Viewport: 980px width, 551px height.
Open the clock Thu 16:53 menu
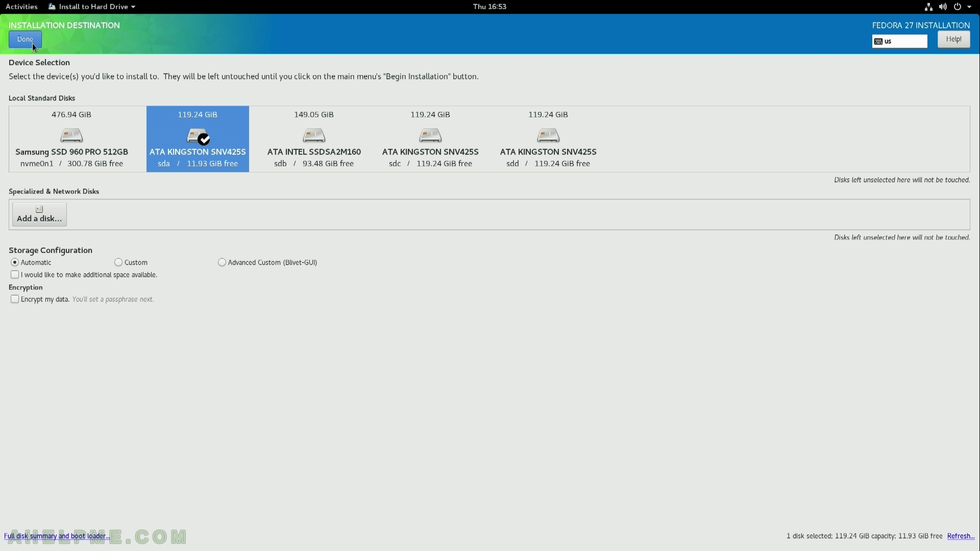(489, 7)
